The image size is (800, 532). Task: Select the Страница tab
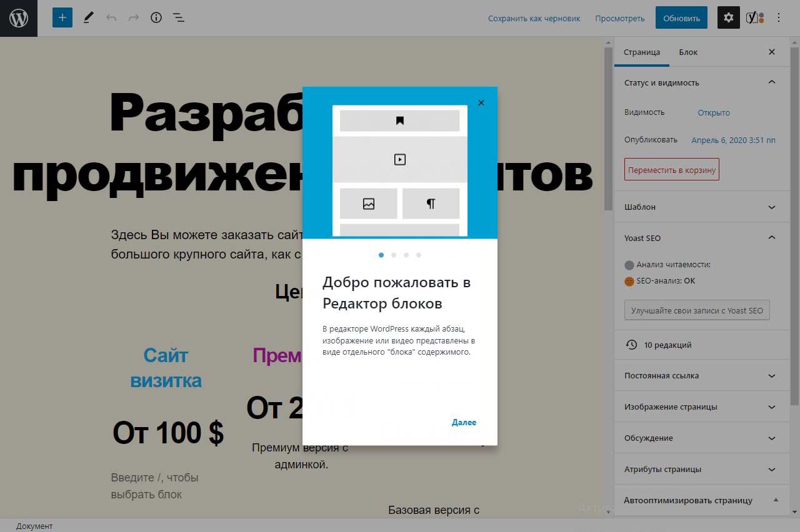click(x=642, y=52)
